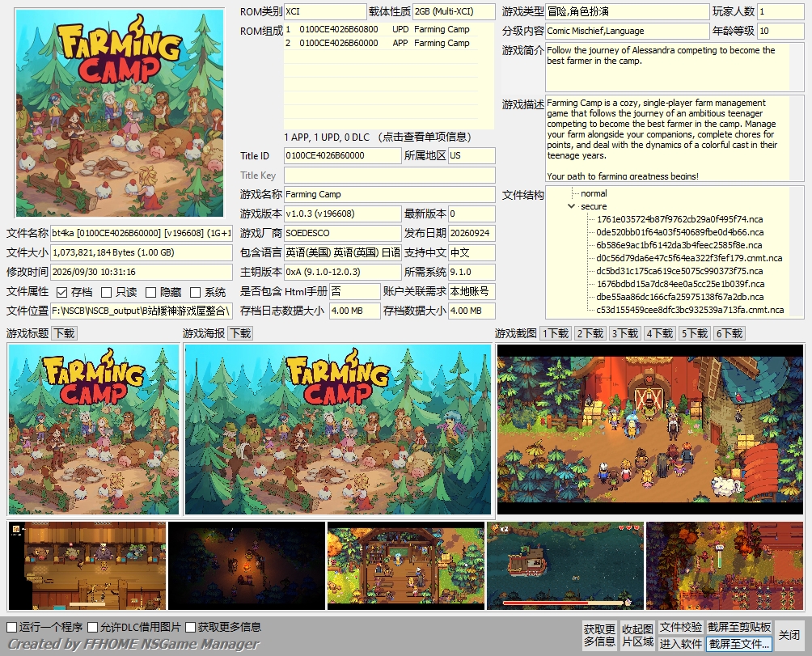The width and height of the screenshot is (812, 656).
Task: Click the ROM类别 field showing XCI
Action: [325, 11]
